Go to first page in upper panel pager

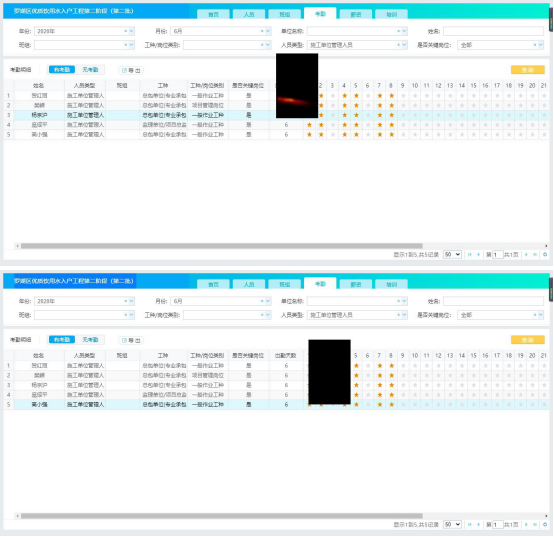click(470, 254)
